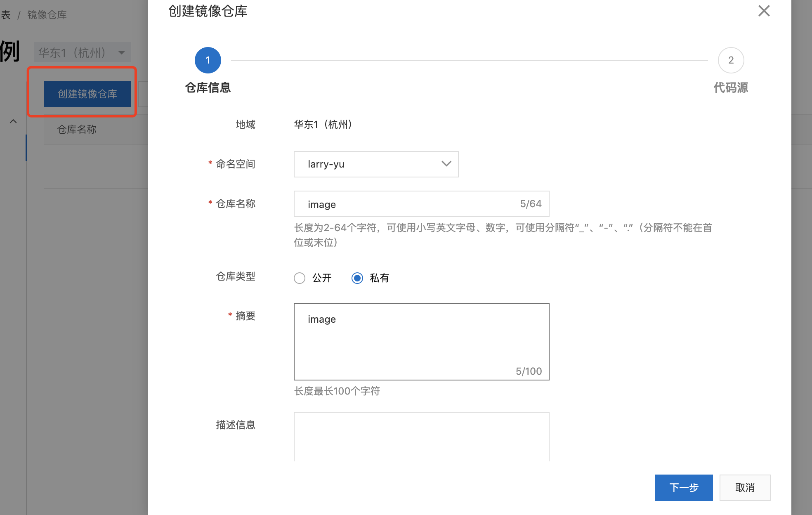This screenshot has height=515, width=812.
Task: Click the 镜像仓库 breadcrumb item
Action: (47, 15)
